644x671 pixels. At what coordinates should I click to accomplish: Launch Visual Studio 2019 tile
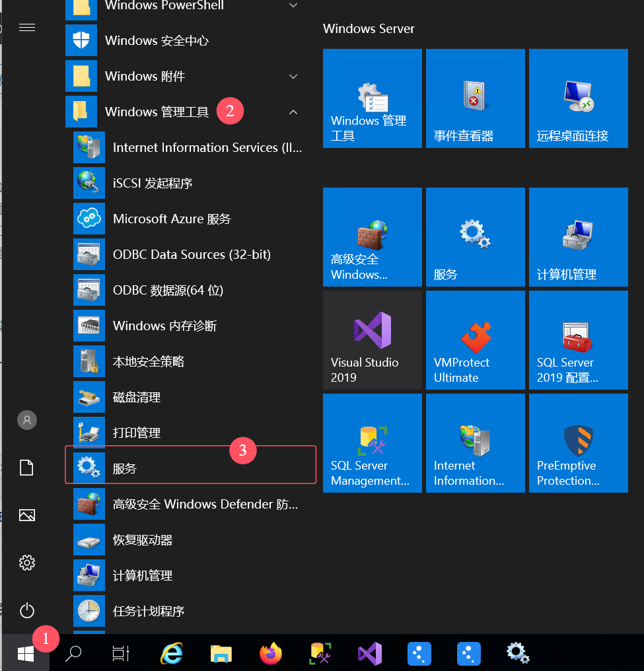(373, 340)
